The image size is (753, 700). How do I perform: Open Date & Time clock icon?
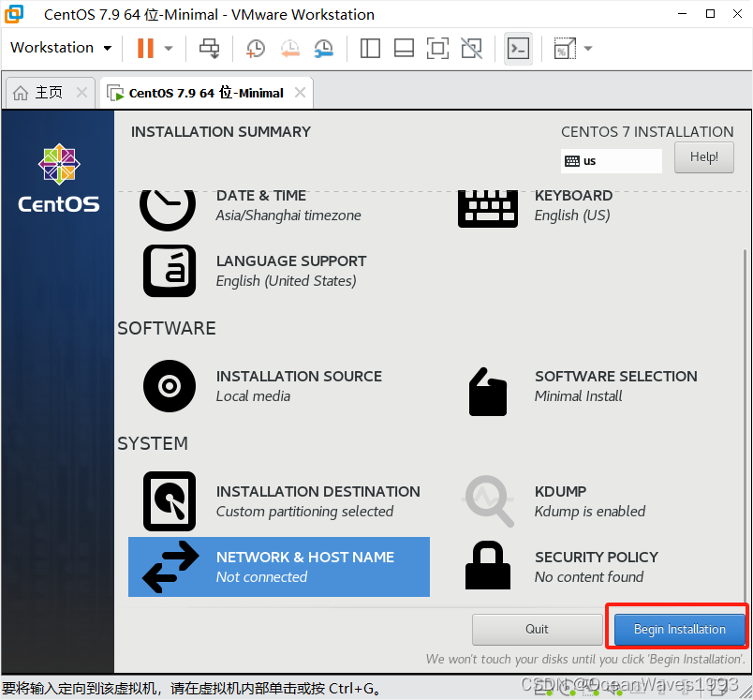168,210
